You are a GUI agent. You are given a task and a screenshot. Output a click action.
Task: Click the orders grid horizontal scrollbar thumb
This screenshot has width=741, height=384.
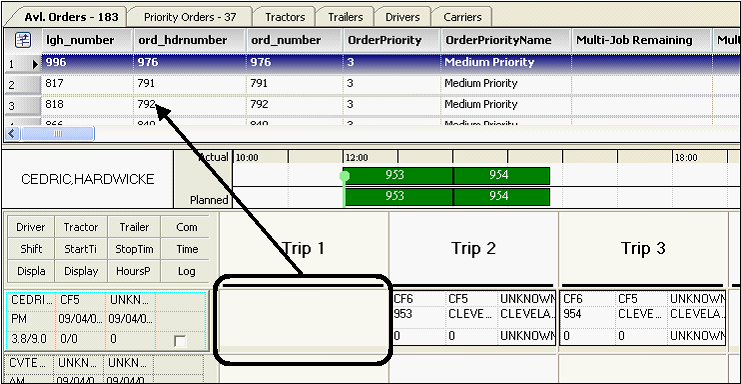click(x=58, y=134)
